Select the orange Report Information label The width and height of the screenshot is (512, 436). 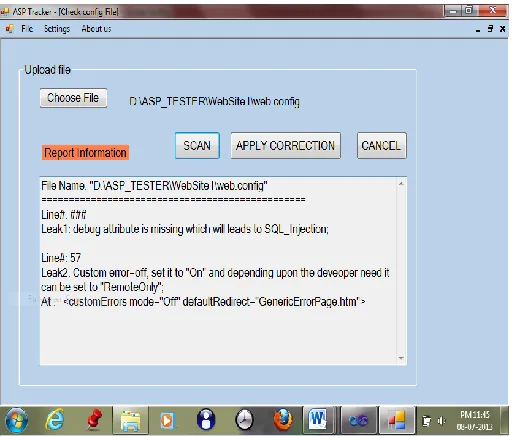[85, 153]
